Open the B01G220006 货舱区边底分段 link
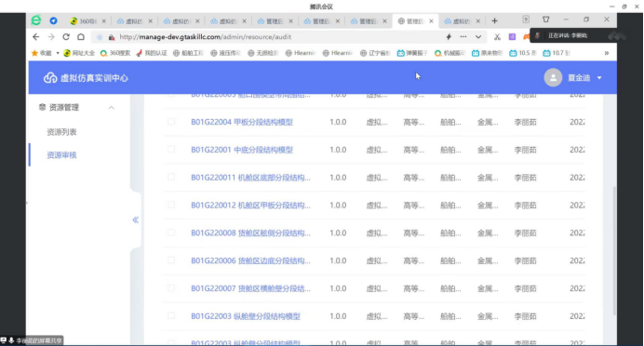The height and width of the screenshot is (346, 644). point(250,260)
